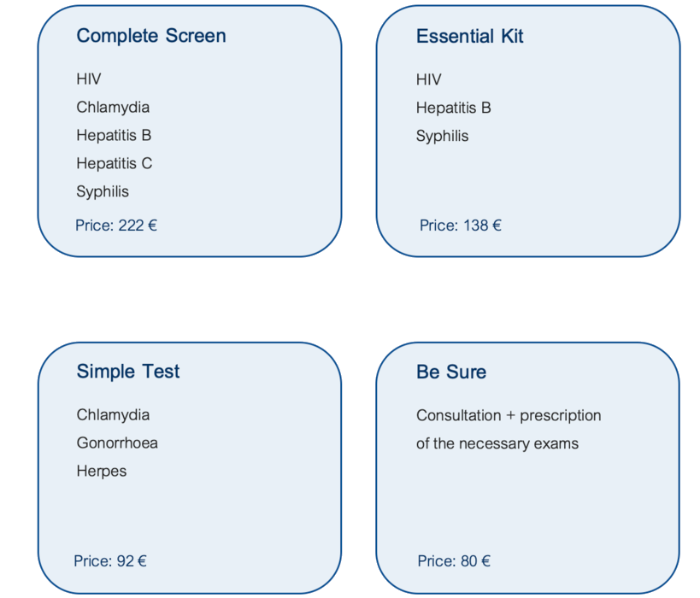Image resolution: width=700 pixels, height=598 pixels.
Task: Click Chlamydia in Simple Test card
Action: (x=113, y=415)
